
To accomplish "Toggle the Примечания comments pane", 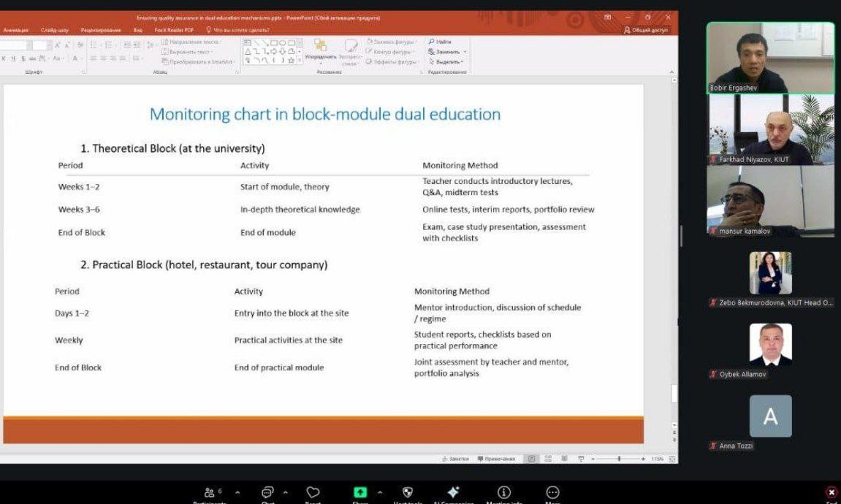I will click(497, 459).
